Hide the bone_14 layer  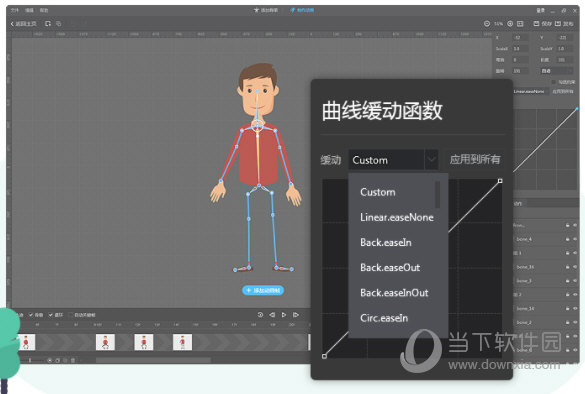(575, 309)
